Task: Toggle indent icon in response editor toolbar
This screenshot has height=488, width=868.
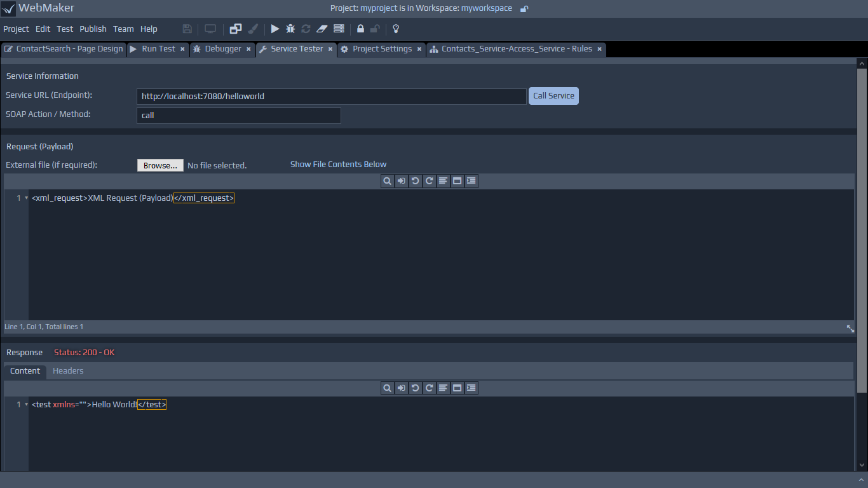Action: 471,388
